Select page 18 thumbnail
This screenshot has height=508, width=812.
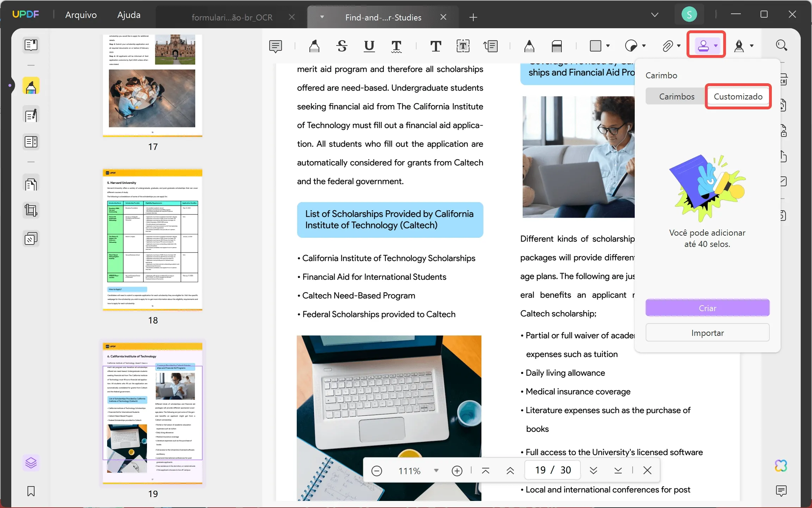153,240
